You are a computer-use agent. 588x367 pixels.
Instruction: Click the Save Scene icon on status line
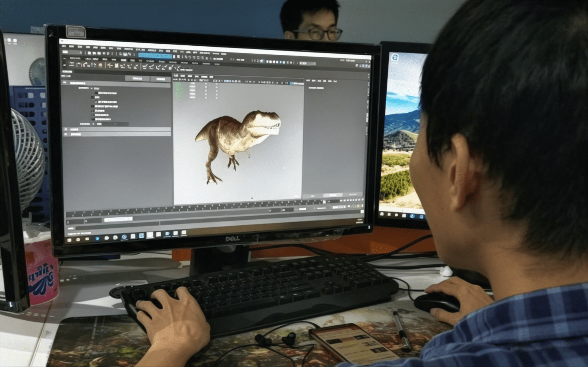[99, 54]
